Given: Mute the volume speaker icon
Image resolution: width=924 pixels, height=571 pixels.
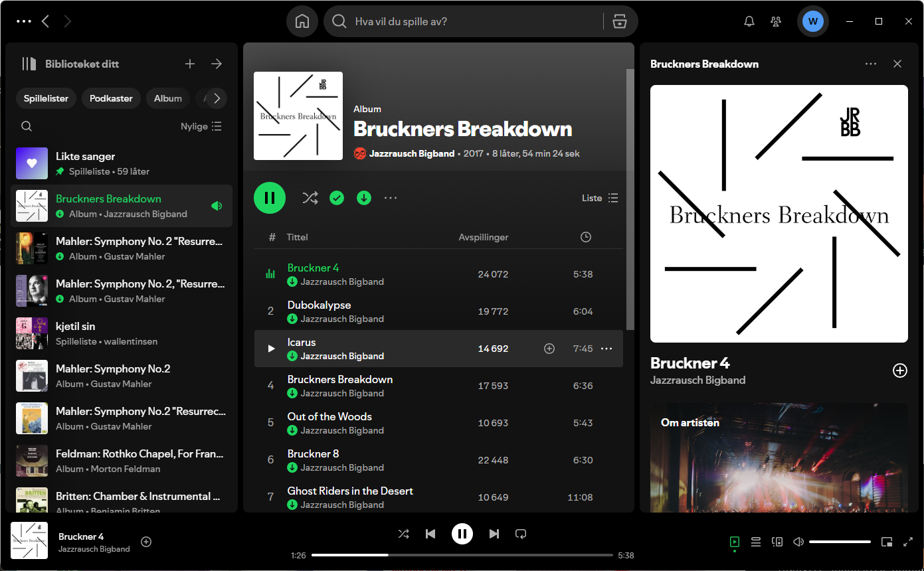Looking at the screenshot, I should point(798,542).
